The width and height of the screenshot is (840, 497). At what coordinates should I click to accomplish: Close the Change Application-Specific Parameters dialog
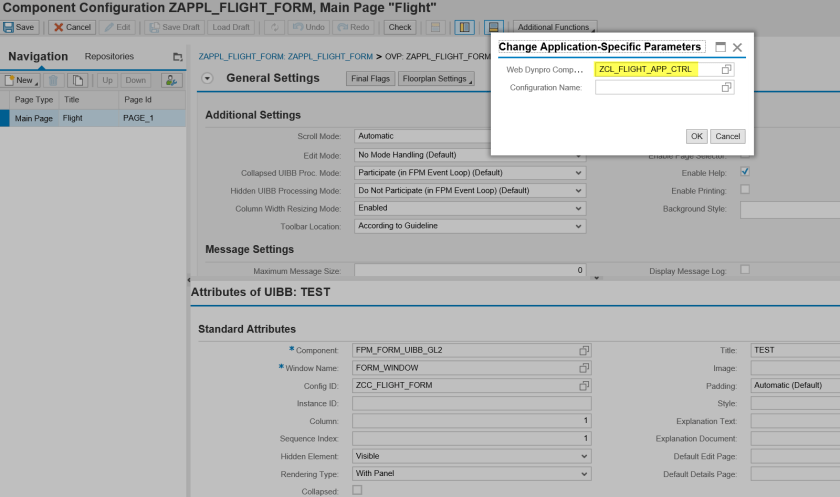737,47
